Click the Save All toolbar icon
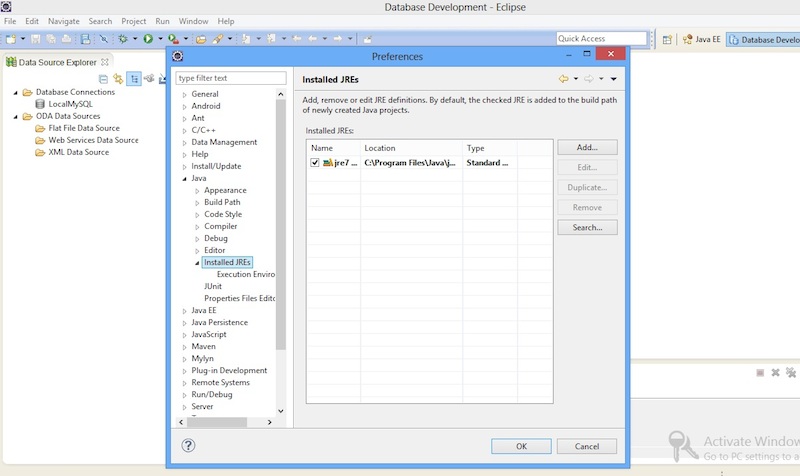800x476 pixels. (51, 39)
